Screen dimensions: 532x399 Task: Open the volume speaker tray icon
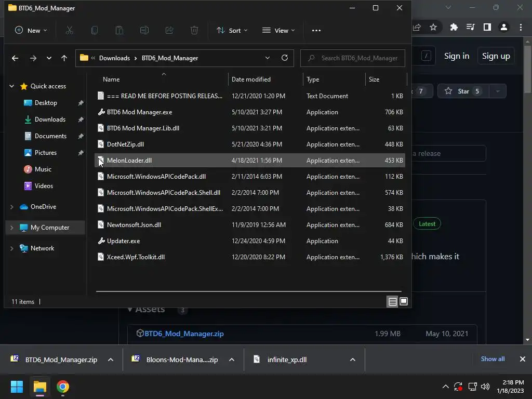pyautogui.click(x=485, y=387)
